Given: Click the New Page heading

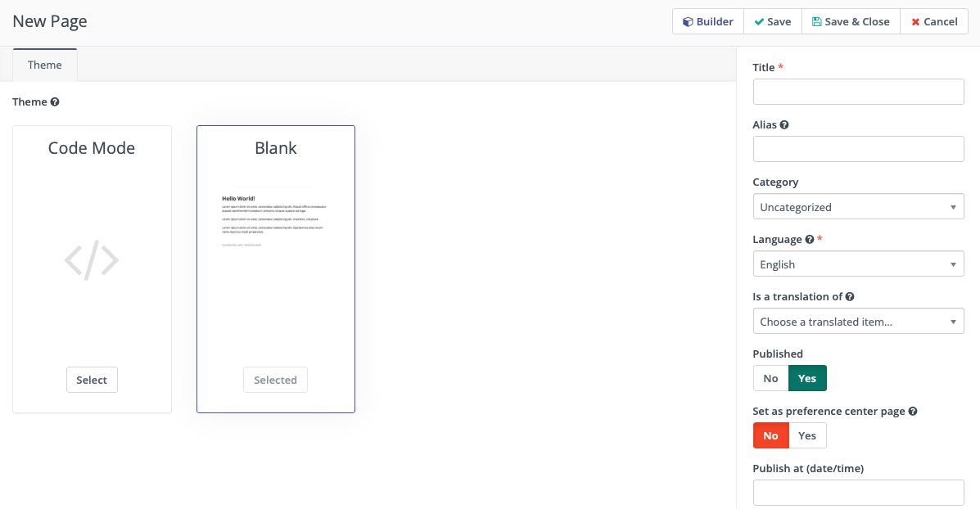Looking at the screenshot, I should 49,21.
